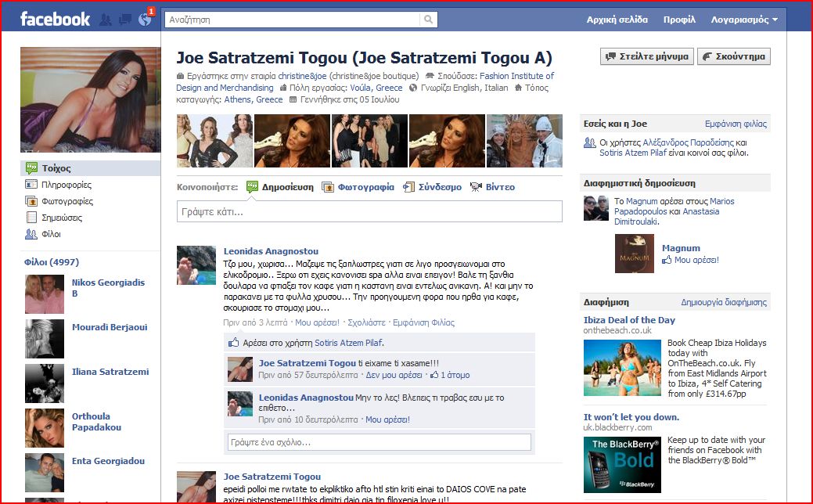Open the Marios Papadopoulos link
Screen dimensions: 813x504
(x=674, y=207)
